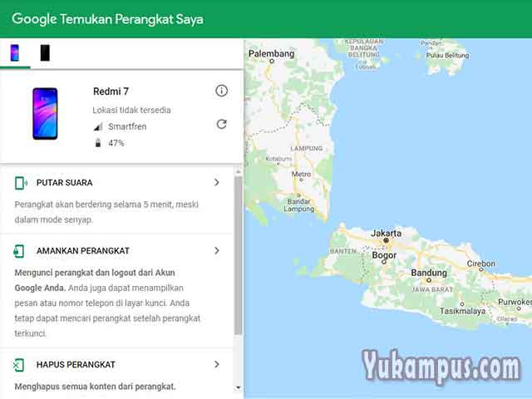
Task: Click Bandung on the map
Action: (429, 273)
